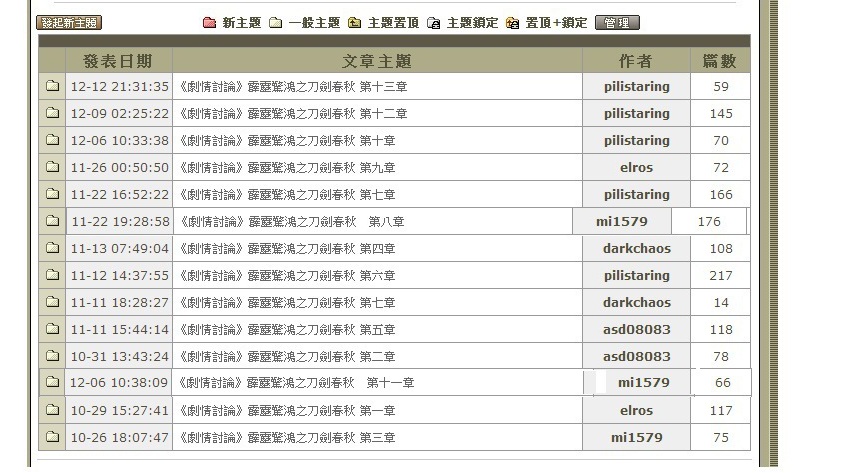This screenshot has height=473, width=856.
Task: Click the 一般主題 folder legend icon
Action: click(x=276, y=22)
